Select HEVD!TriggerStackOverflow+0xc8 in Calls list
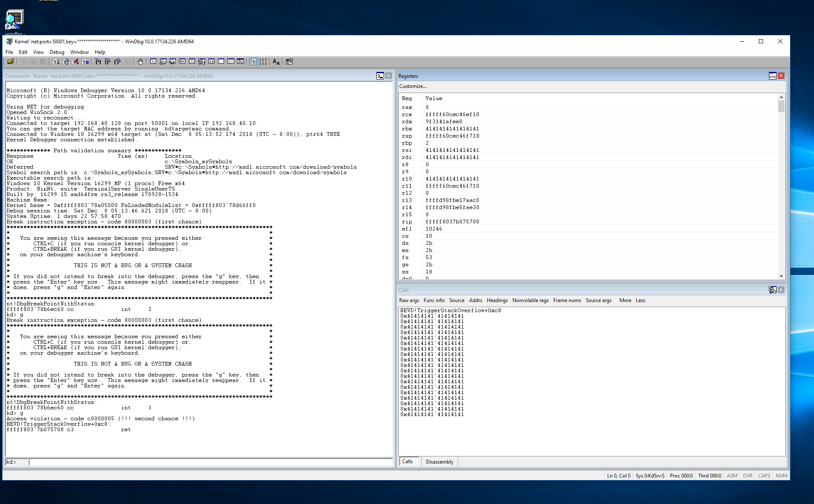 pyautogui.click(x=451, y=310)
